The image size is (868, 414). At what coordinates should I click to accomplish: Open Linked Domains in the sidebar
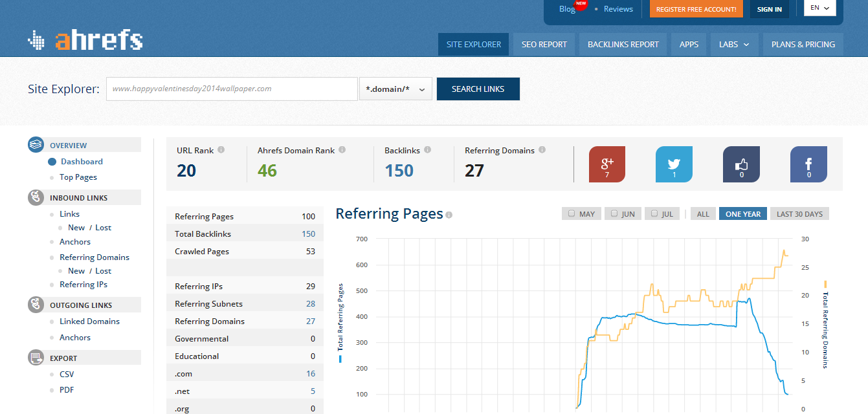(90, 321)
